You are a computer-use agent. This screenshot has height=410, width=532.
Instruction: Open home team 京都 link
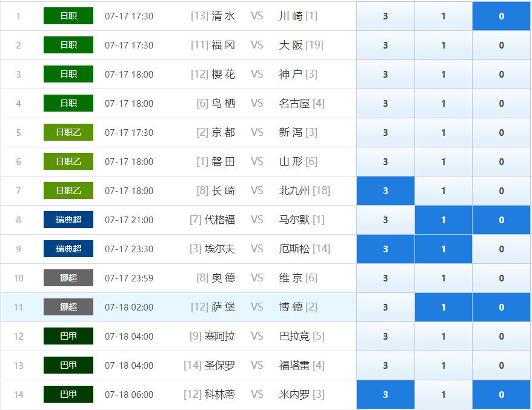click(x=223, y=133)
